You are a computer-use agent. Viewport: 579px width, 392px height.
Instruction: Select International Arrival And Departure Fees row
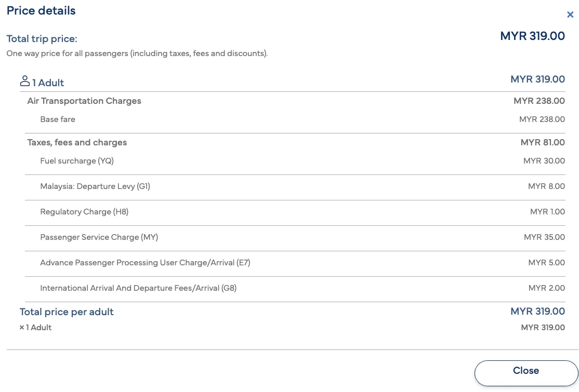[295, 288]
